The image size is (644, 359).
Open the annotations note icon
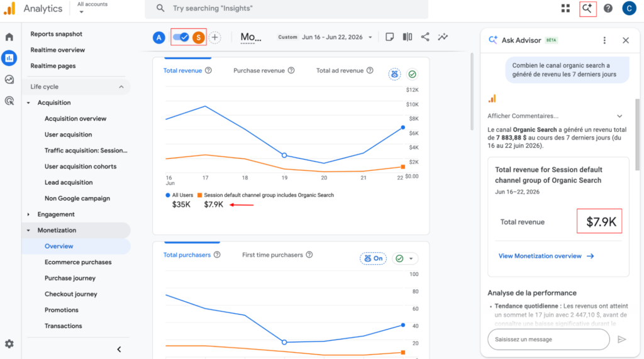click(389, 37)
